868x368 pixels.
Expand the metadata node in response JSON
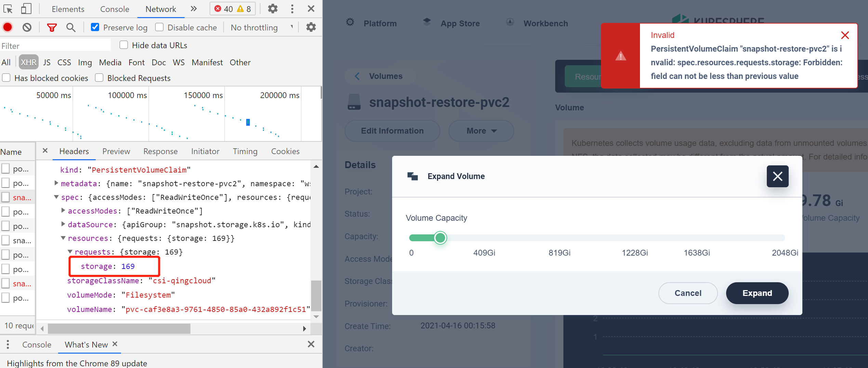pos(56,183)
